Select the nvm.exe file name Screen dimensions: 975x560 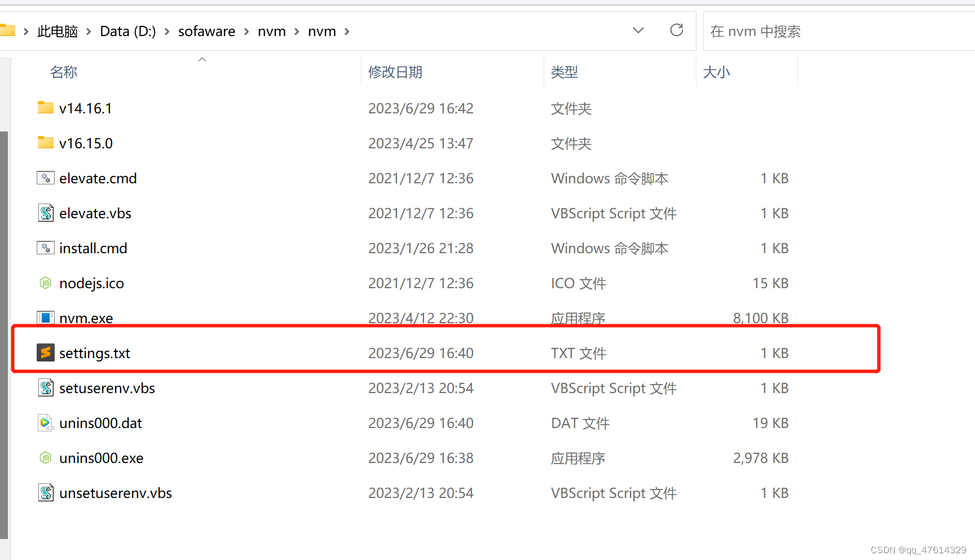(x=86, y=318)
